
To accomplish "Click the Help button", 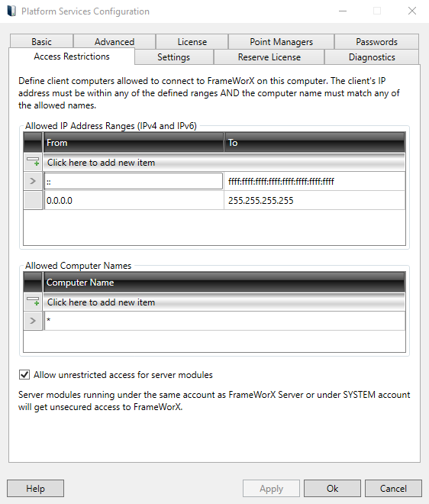I will (35, 488).
